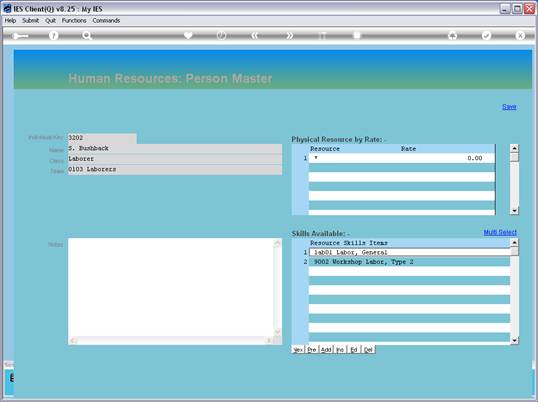This screenshot has height=402, width=538.
Task: Click the power icon in toolbar
Action: (x=222, y=35)
